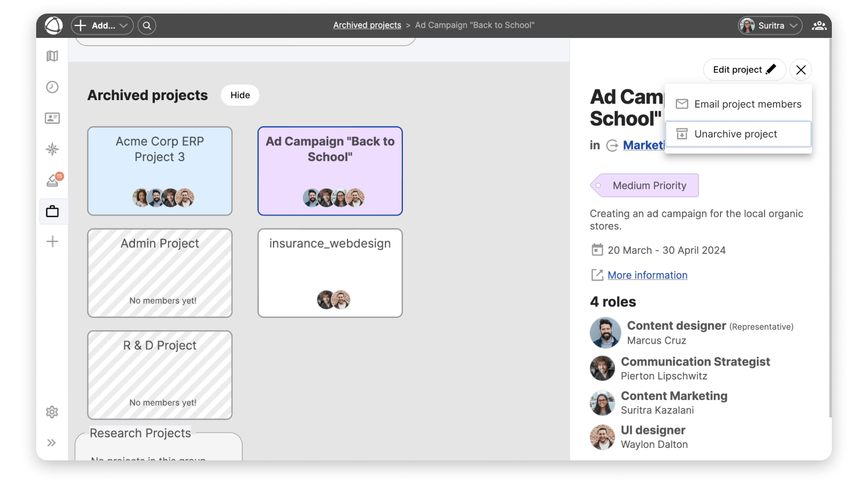Click the compass star icon in sidebar
Image resolution: width=868 pixels, height=483 pixels.
pyautogui.click(x=53, y=149)
